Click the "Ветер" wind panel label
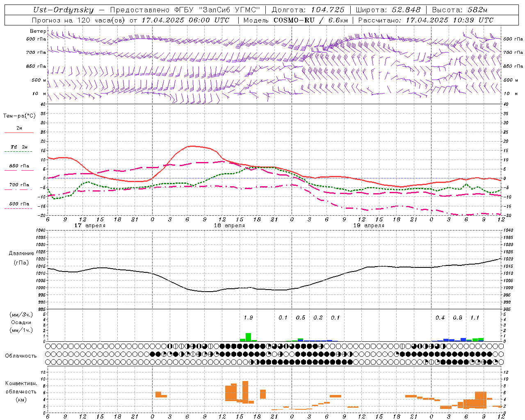This screenshot has height=420, width=525. (38, 31)
